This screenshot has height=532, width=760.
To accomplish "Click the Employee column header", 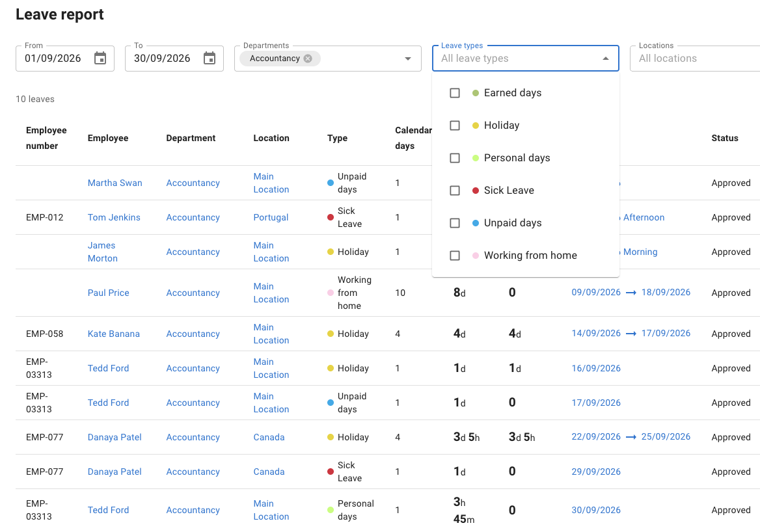I will coord(107,138).
